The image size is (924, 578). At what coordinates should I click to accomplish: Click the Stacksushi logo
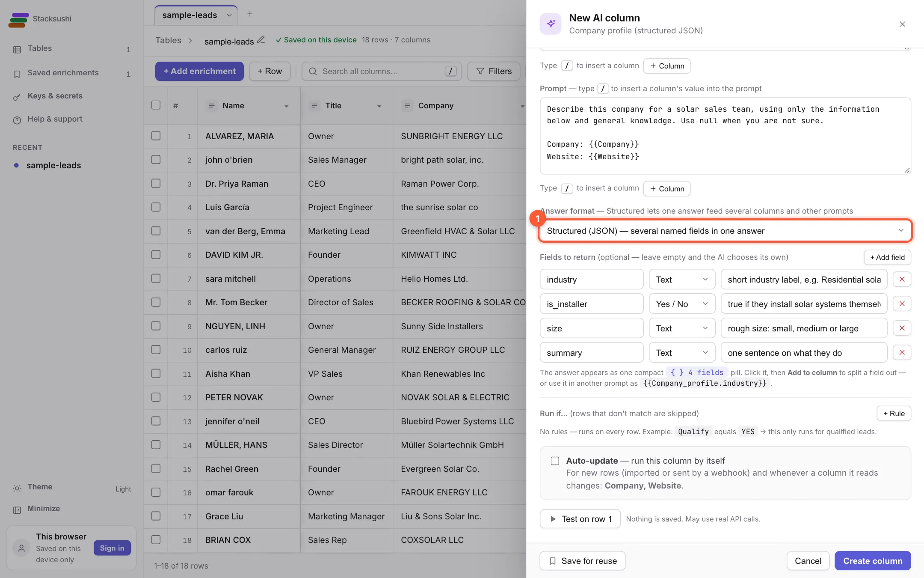(x=18, y=20)
